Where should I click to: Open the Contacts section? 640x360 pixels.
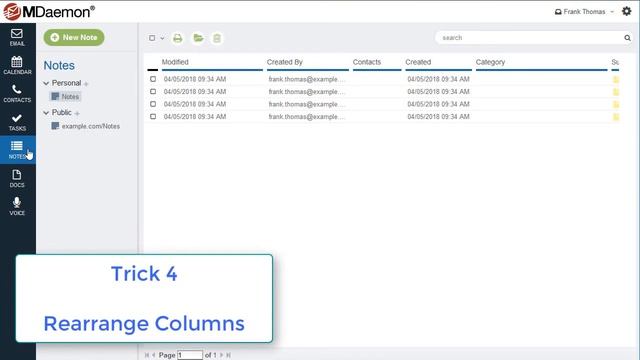tap(17, 93)
